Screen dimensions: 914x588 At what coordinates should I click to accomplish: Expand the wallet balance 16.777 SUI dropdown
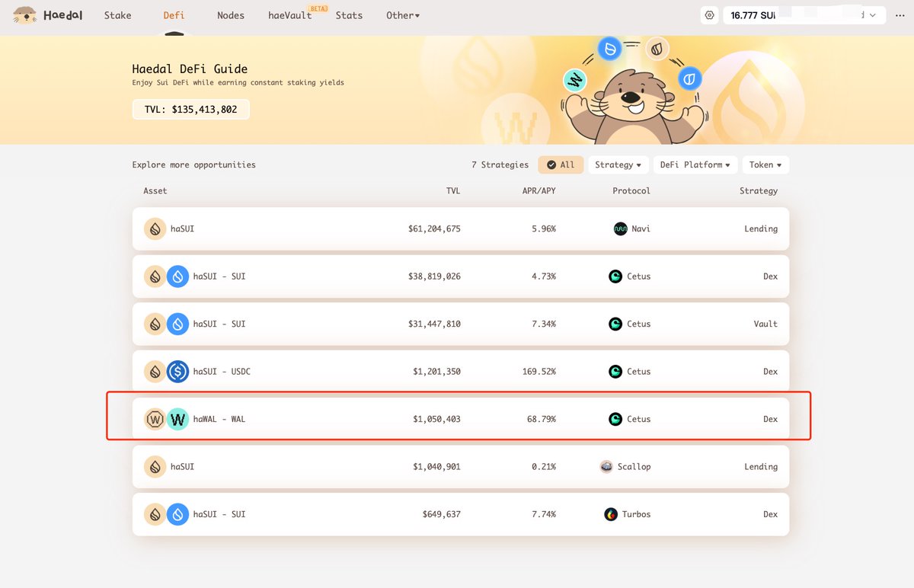point(804,15)
